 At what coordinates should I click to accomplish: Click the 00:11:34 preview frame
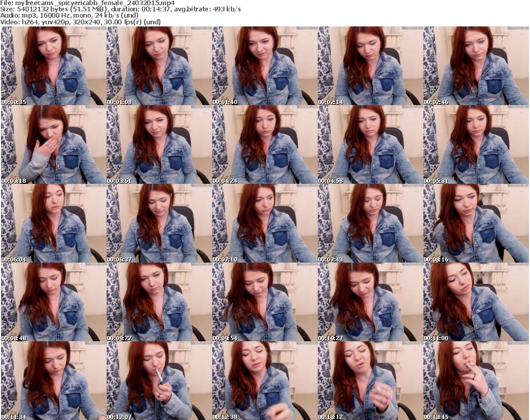(x=53, y=381)
